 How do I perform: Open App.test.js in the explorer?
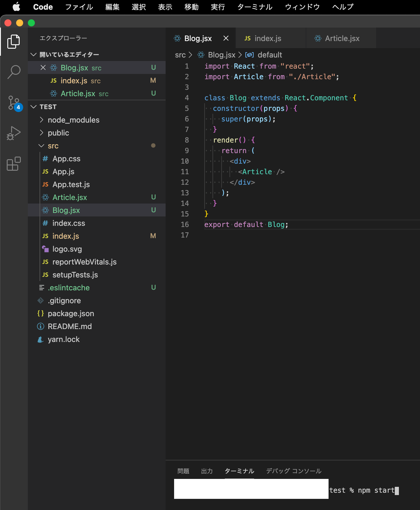97,184
